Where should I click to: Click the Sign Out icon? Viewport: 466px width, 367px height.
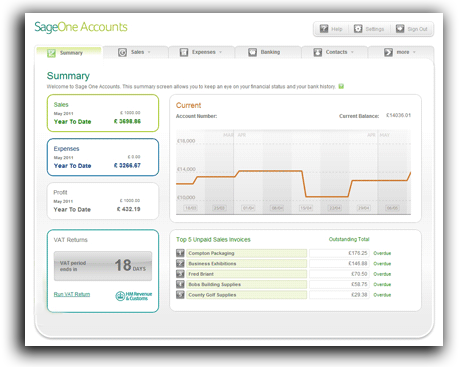tap(400, 29)
